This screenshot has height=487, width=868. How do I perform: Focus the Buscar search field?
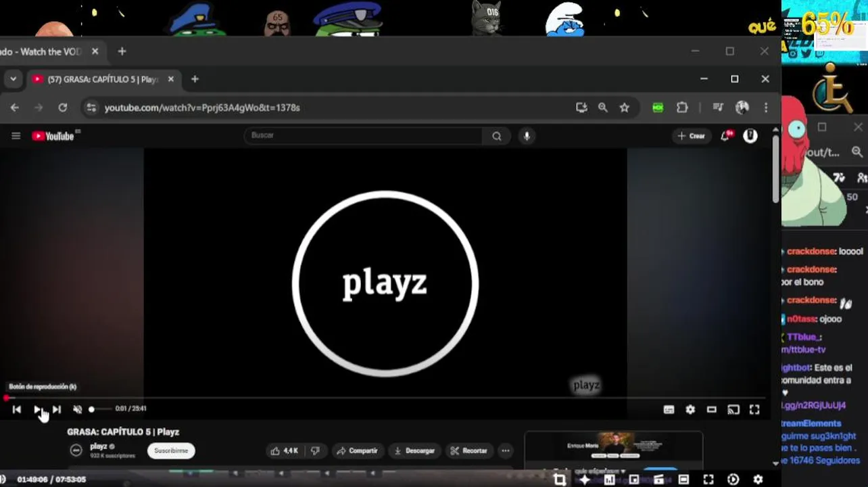pyautogui.click(x=364, y=136)
